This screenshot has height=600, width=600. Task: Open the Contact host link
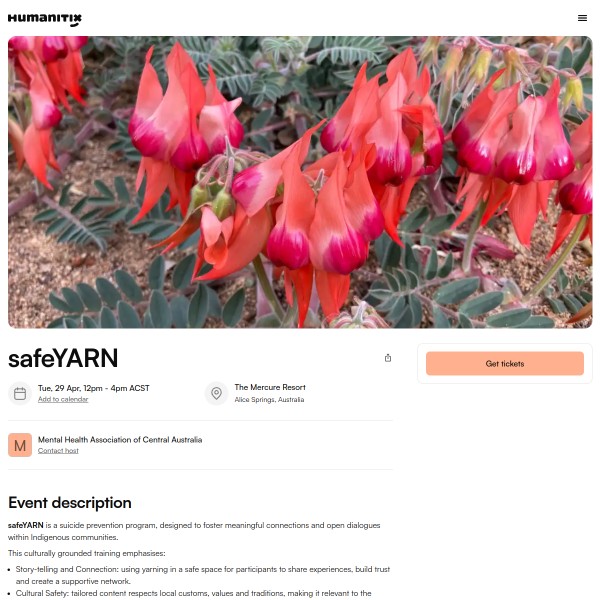coord(58,451)
